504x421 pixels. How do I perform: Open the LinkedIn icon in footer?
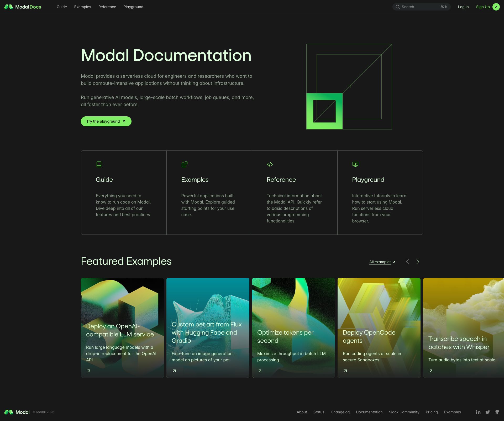point(478,412)
